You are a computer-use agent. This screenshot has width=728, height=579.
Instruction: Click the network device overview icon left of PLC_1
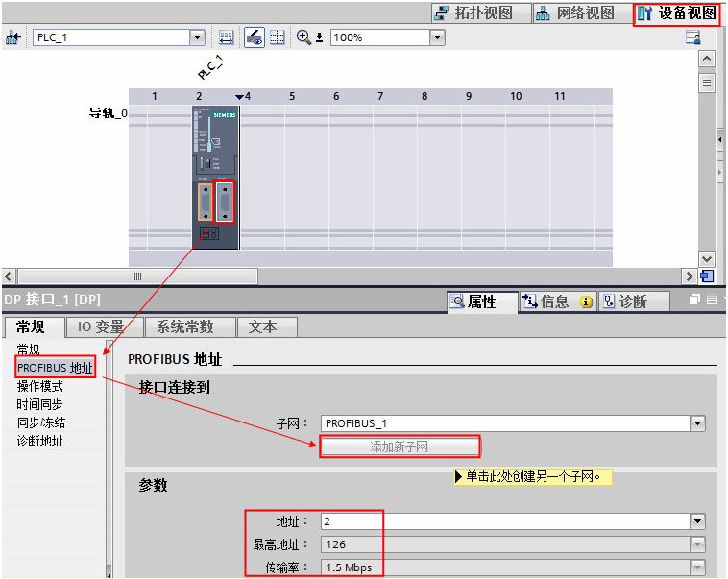[13, 37]
